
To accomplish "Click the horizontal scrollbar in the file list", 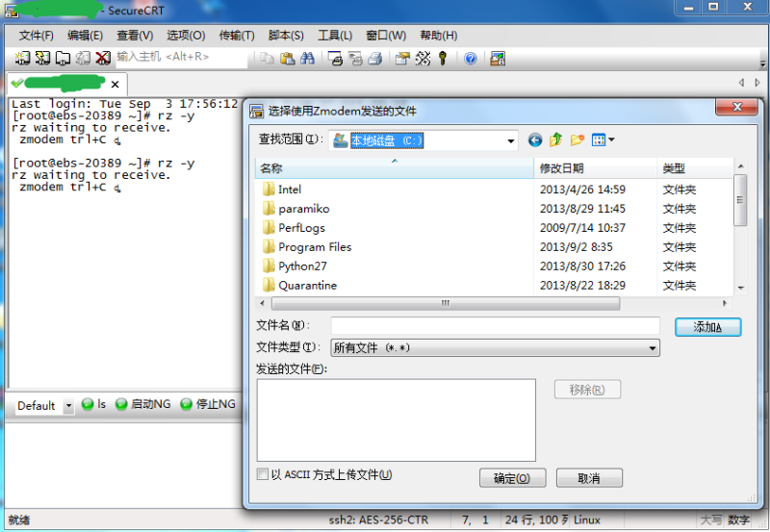I will [x=445, y=303].
